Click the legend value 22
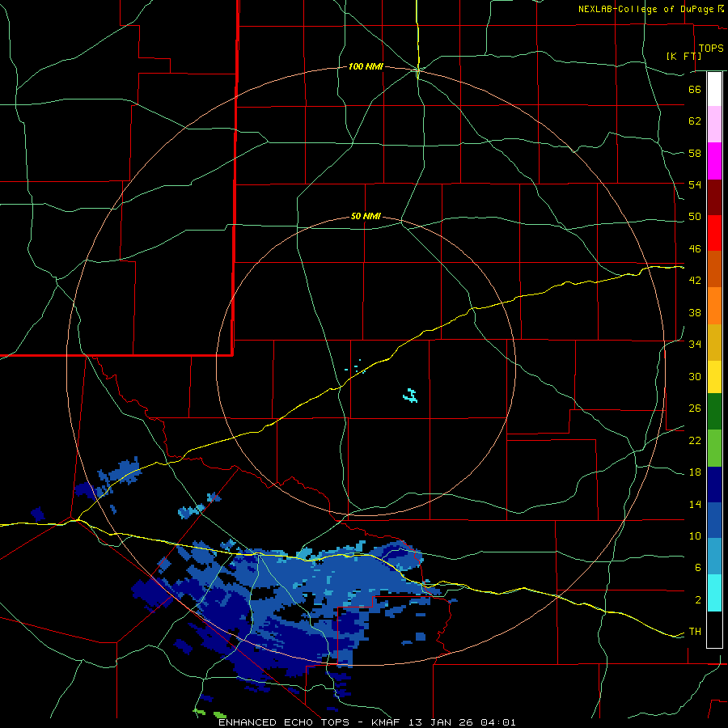This screenshot has width=728, height=728. pos(695,441)
